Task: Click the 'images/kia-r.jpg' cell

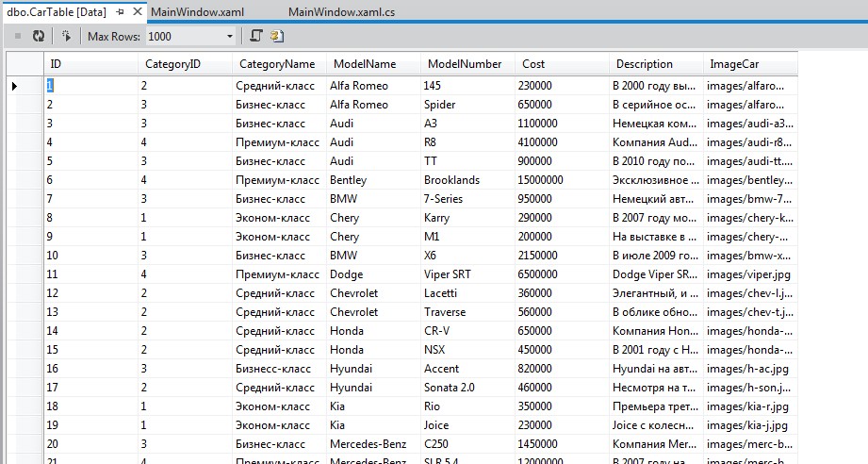Action: [x=750, y=406]
